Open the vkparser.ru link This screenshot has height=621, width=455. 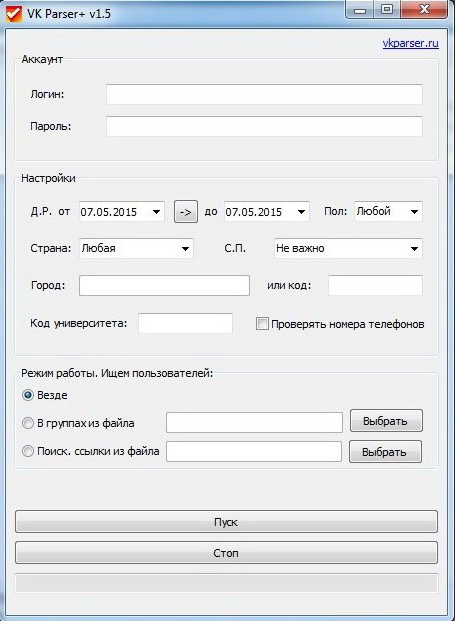(x=411, y=43)
